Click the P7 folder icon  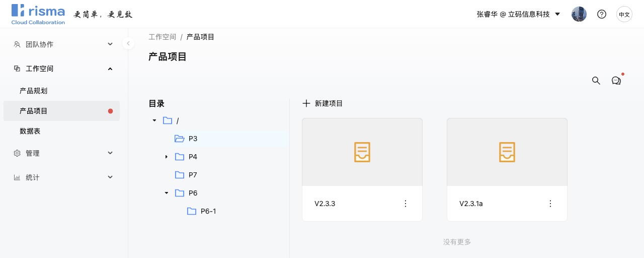click(180, 175)
